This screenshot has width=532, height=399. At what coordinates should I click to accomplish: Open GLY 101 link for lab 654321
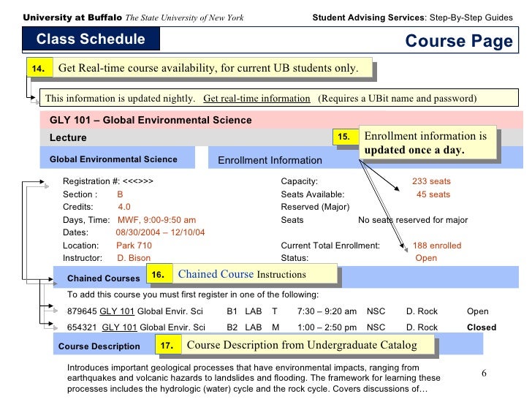click(119, 327)
